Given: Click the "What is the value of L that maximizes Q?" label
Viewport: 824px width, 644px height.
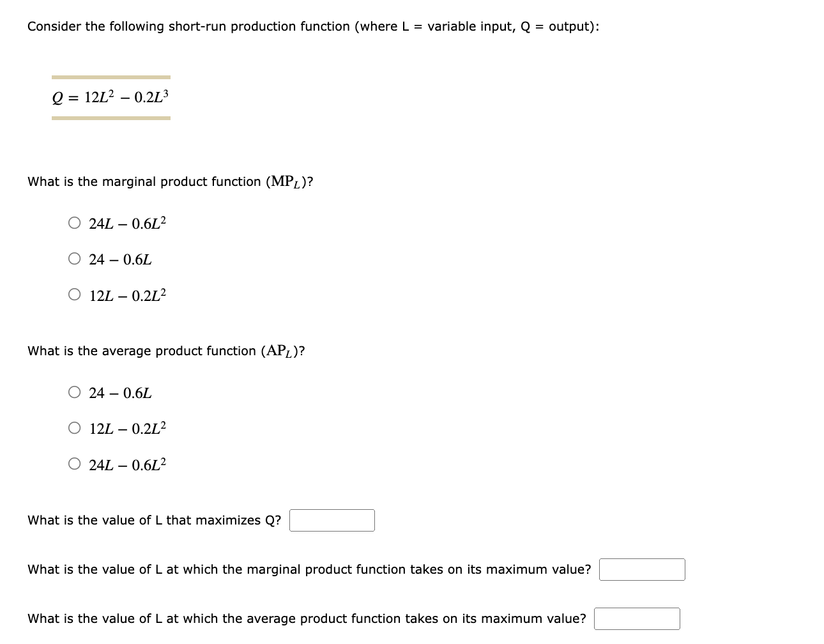Looking at the screenshot, I should pos(153,520).
